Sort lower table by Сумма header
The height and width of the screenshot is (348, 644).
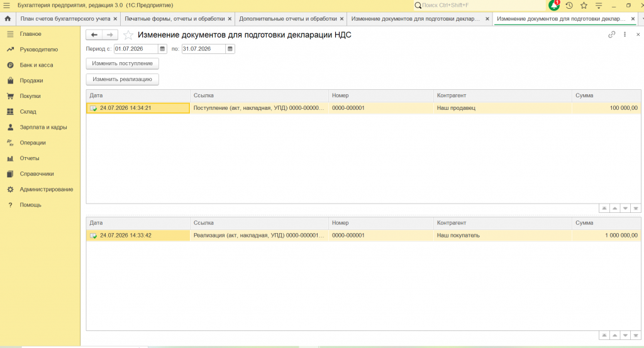[x=606, y=223]
